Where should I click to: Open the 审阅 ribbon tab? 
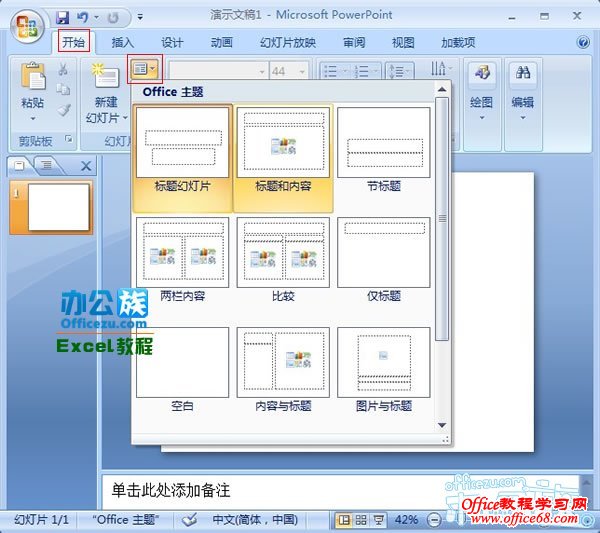354,42
